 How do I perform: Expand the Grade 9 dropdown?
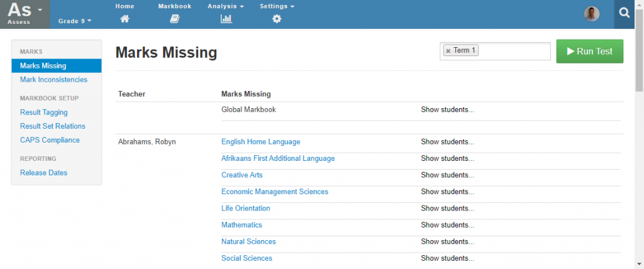(x=75, y=21)
